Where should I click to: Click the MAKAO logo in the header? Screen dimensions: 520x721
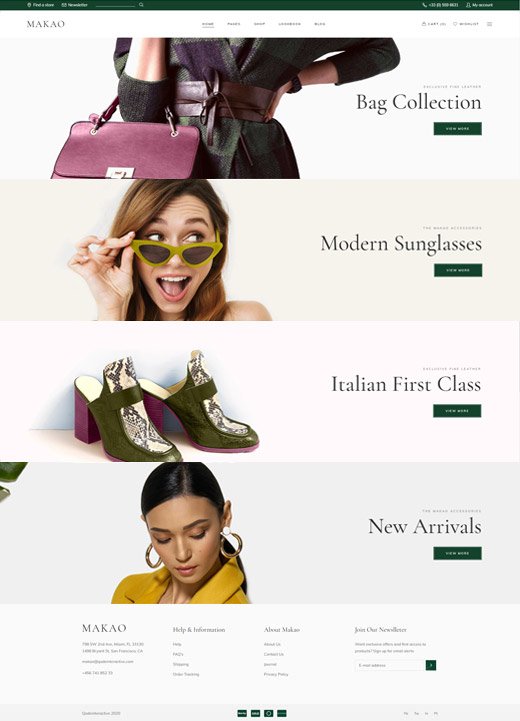click(46, 24)
